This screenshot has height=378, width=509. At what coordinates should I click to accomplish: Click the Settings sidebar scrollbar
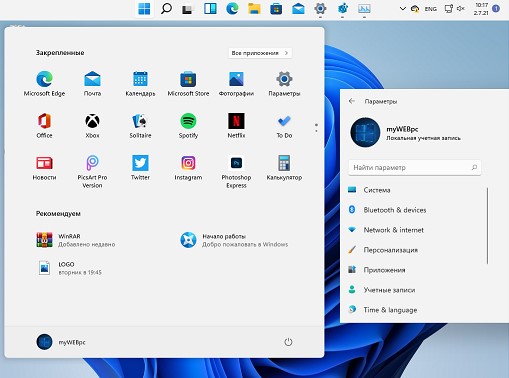coord(487,226)
